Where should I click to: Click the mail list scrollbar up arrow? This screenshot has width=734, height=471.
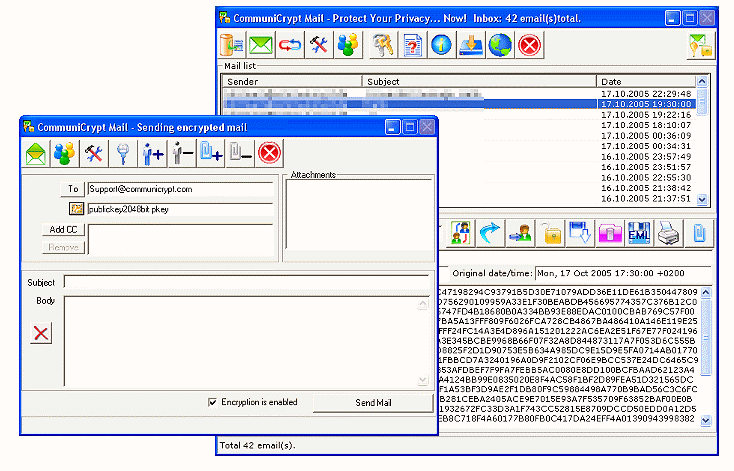(x=702, y=81)
